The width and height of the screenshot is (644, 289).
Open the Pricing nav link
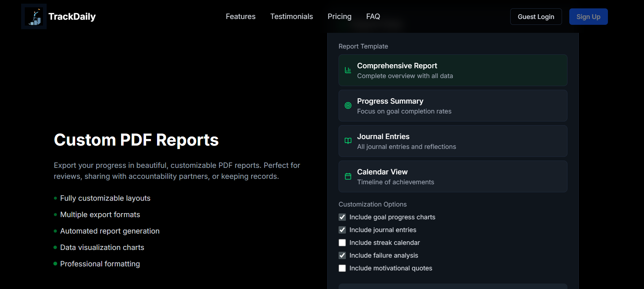click(x=339, y=16)
